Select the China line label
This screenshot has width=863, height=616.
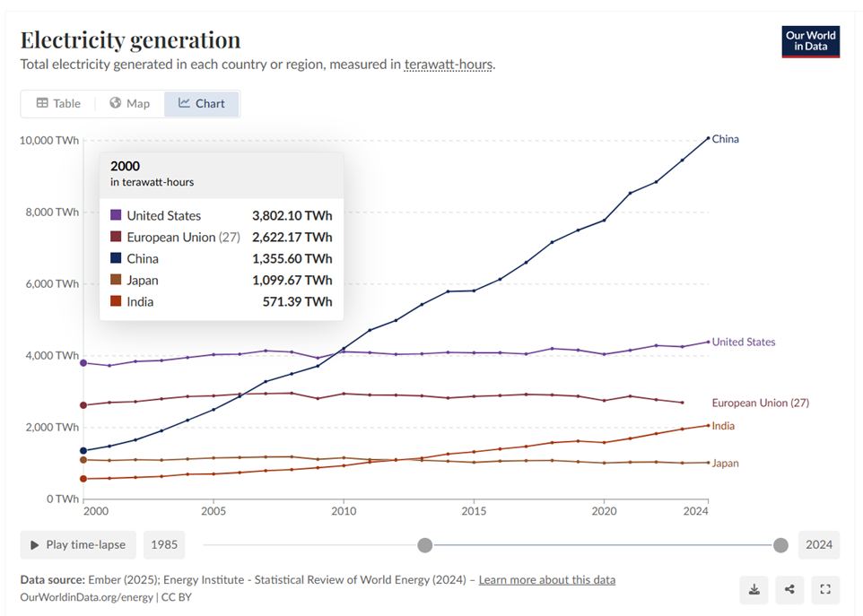pos(725,139)
